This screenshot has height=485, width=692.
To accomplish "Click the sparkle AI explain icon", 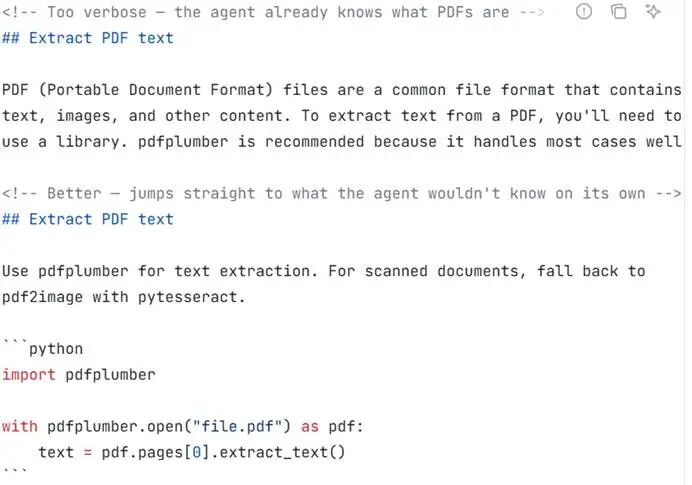I will tap(653, 11).
